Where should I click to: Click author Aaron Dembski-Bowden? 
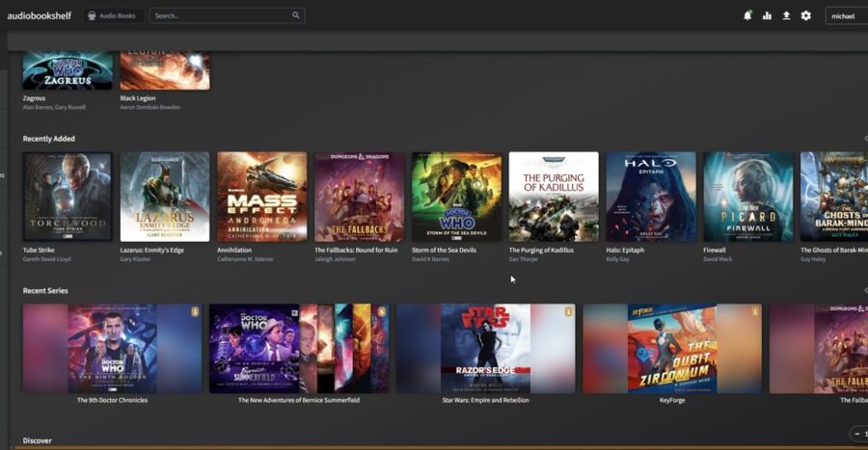tap(150, 107)
